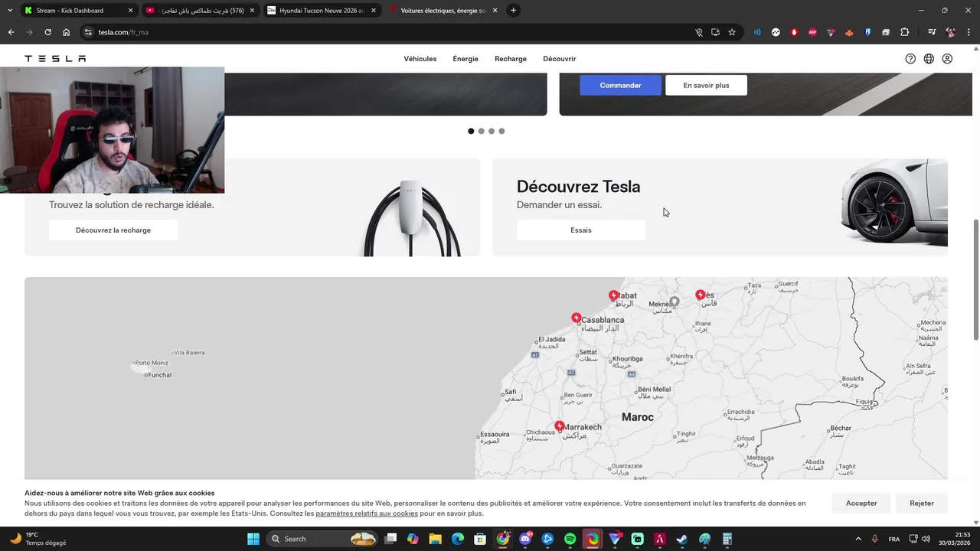
Task: Click the FRA language indicator
Action: [894, 539]
